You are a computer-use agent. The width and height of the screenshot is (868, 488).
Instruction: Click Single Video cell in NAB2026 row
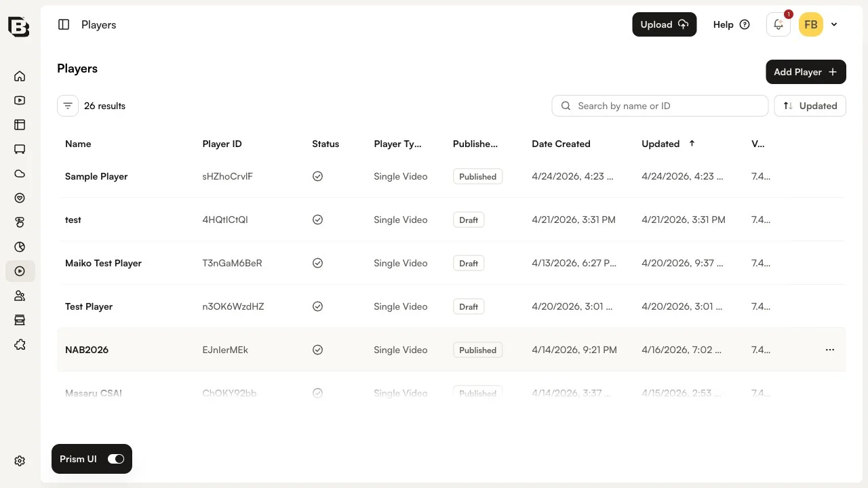pyautogui.click(x=401, y=350)
